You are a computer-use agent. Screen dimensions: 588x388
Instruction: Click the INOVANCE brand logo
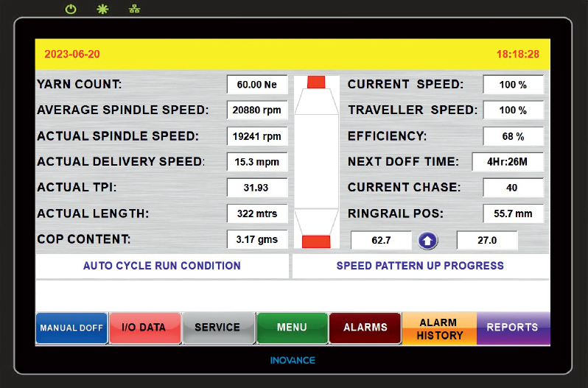pyautogui.click(x=293, y=361)
